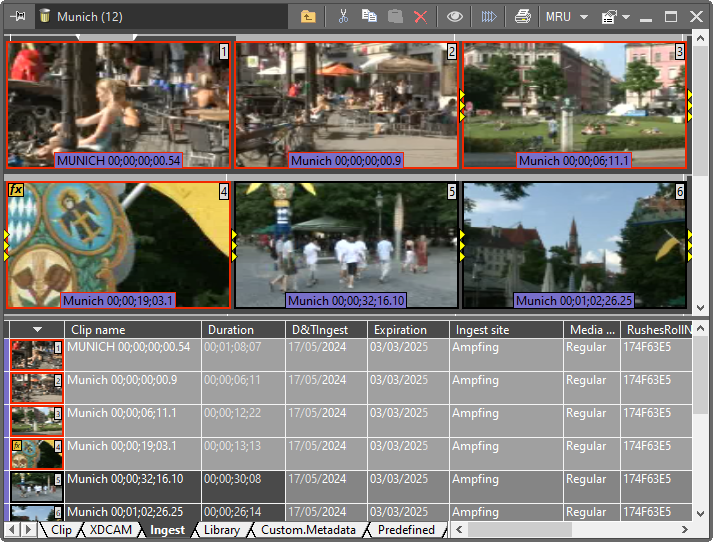
Task: Click the print icon in the toolbar
Action: [522, 16]
